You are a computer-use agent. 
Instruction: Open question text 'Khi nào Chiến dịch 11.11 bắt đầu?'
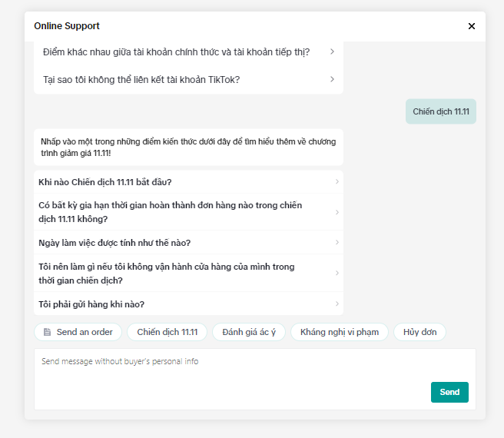click(105, 182)
